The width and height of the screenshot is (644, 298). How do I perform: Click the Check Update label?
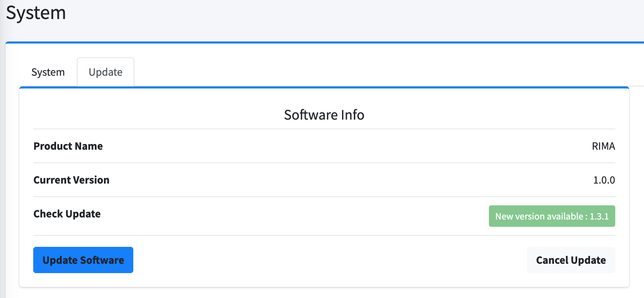click(x=67, y=214)
